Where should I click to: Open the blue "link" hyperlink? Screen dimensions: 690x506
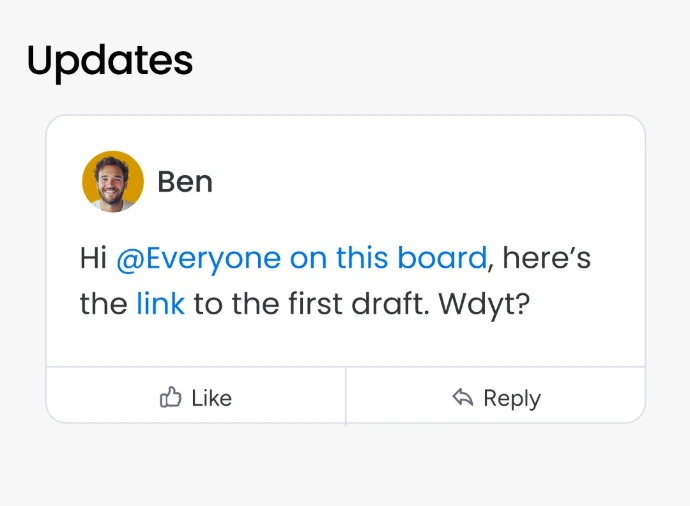[160, 304]
